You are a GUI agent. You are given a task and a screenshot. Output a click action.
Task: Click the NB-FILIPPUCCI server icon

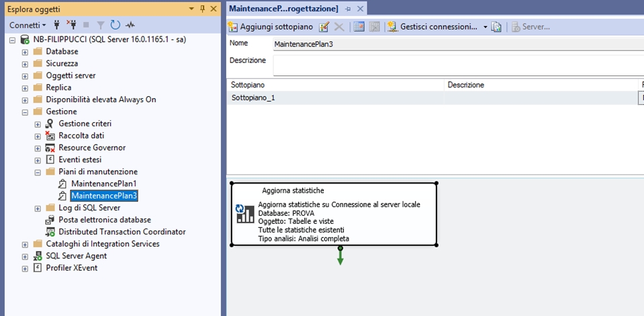tap(25, 40)
